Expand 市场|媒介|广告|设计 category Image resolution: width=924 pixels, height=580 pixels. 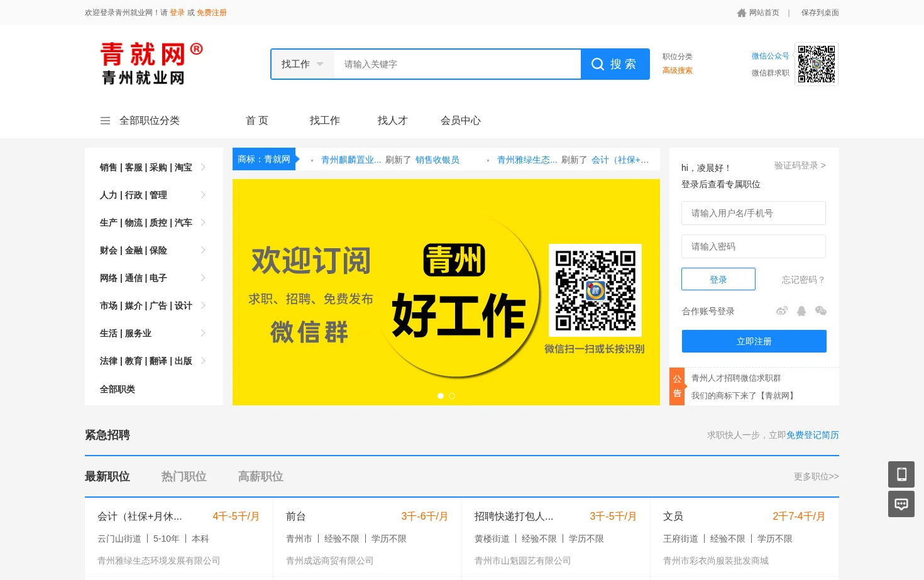tap(153, 305)
